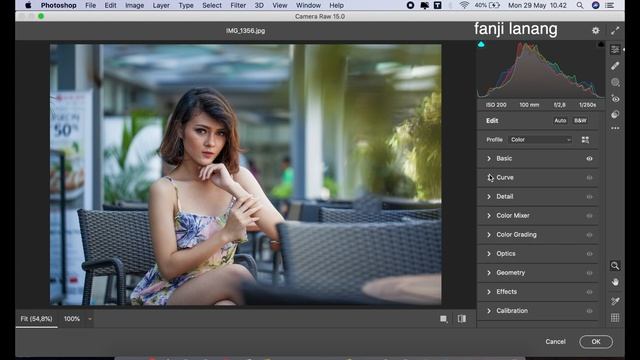Expand the Color Grading panel
Viewport: 640px width, 360px height.
pos(489,235)
